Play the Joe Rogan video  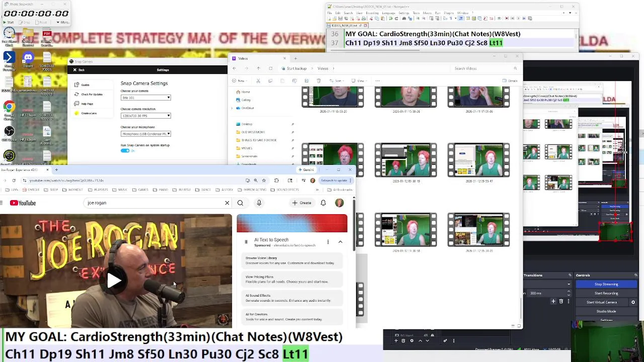click(x=114, y=281)
